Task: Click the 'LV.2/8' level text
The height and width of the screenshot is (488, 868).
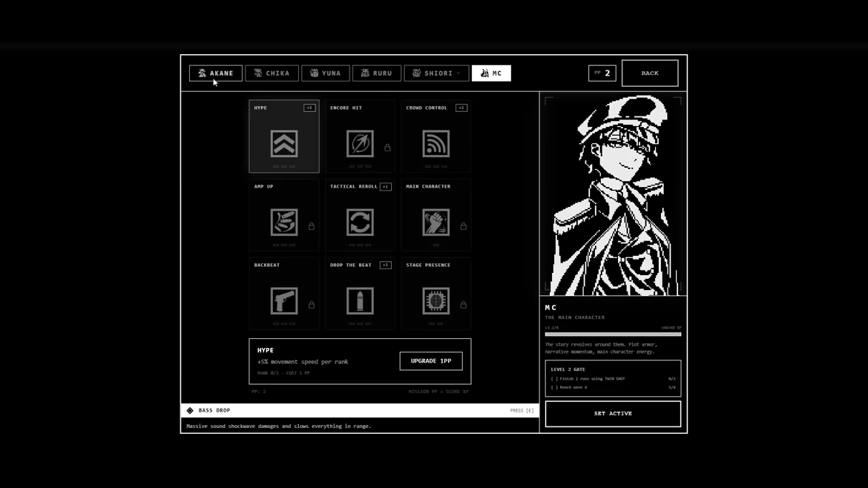Action: [x=551, y=328]
